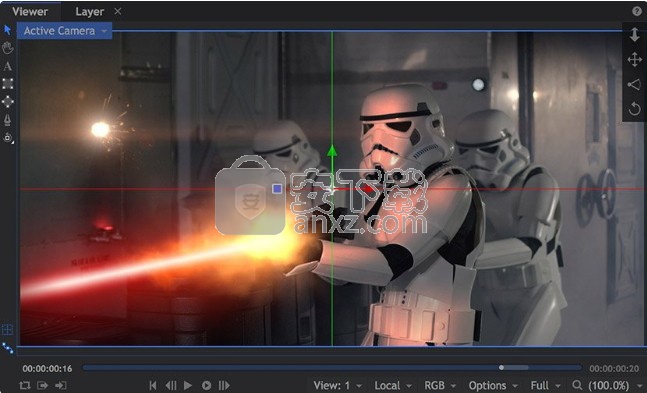Select the Ellipse mask tool
The width and height of the screenshot is (647, 393).
[7, 102]
